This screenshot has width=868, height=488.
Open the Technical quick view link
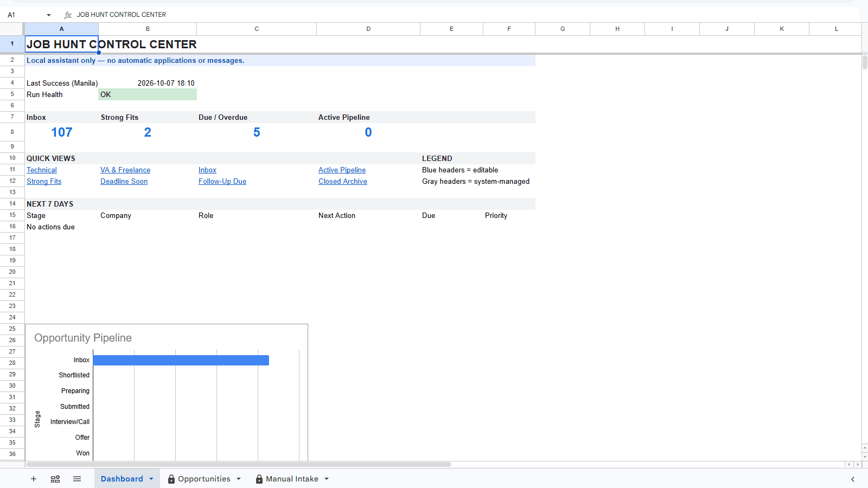tap(42, 170)
